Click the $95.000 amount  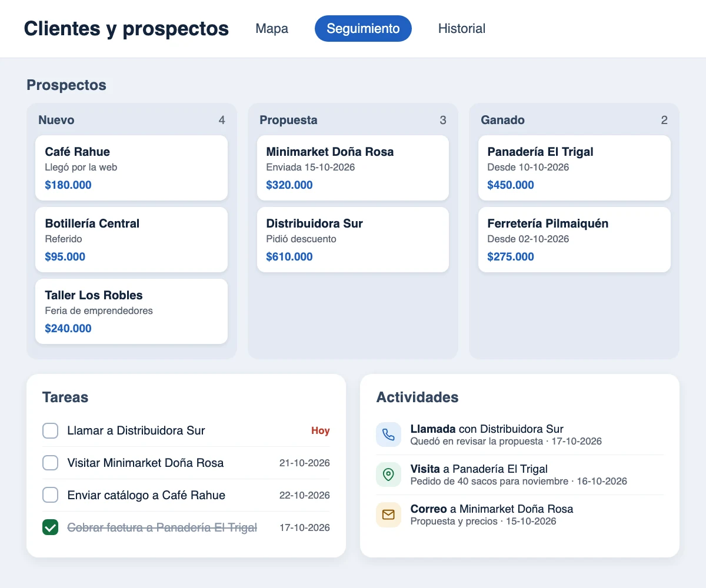pos(65,256)
